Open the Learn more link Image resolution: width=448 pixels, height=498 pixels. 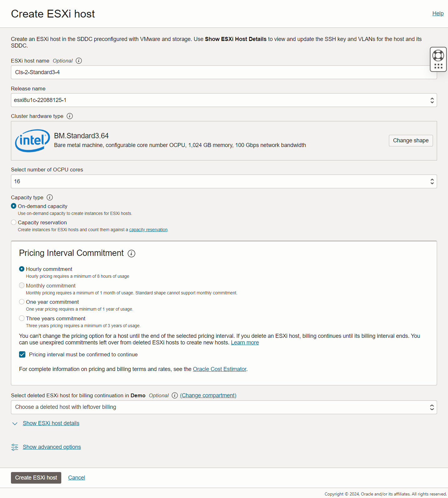coord(245,343)
